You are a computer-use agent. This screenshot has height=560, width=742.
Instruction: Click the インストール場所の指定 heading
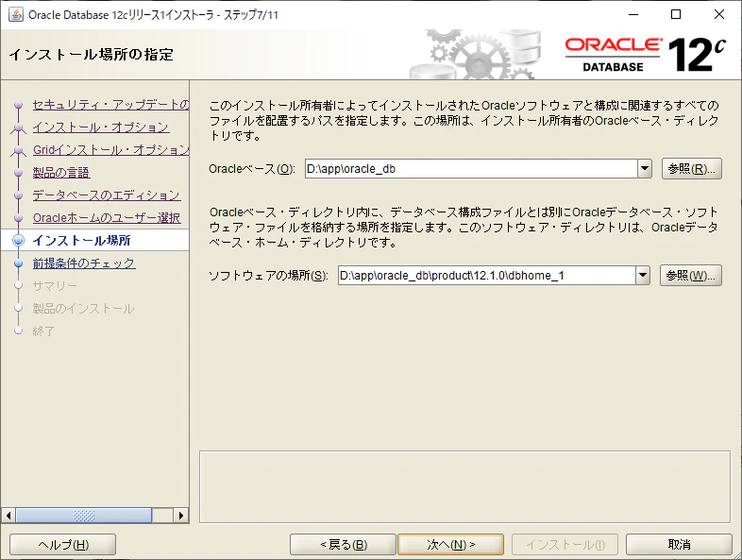click(x=91, y=55)
